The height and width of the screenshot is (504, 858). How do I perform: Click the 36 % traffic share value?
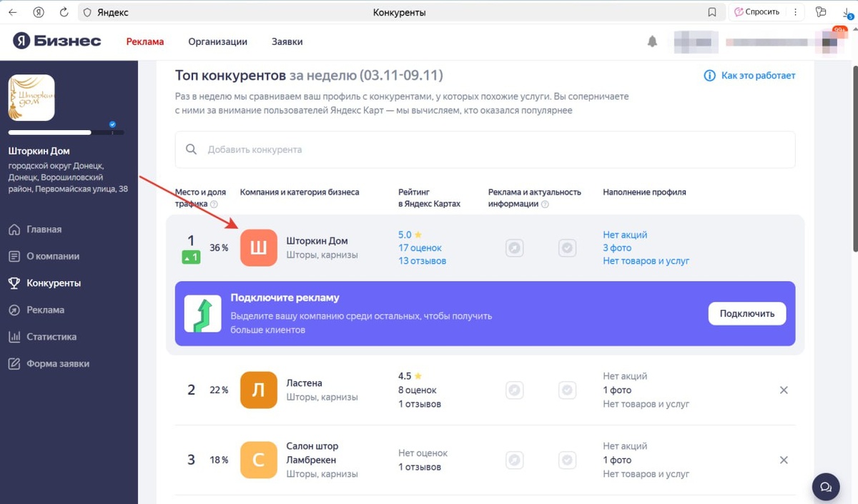pyautogui.click(x=219, y=248)
